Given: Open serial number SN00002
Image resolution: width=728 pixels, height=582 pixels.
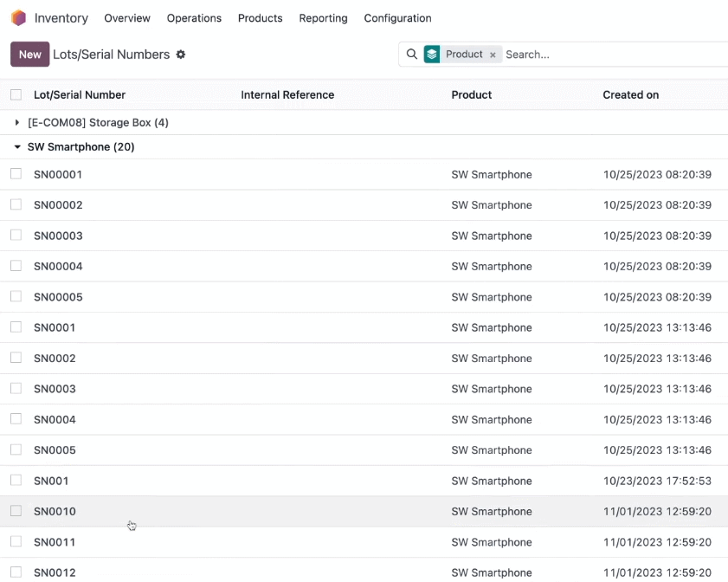Looking at the screenshot, I should click(58, 205).
